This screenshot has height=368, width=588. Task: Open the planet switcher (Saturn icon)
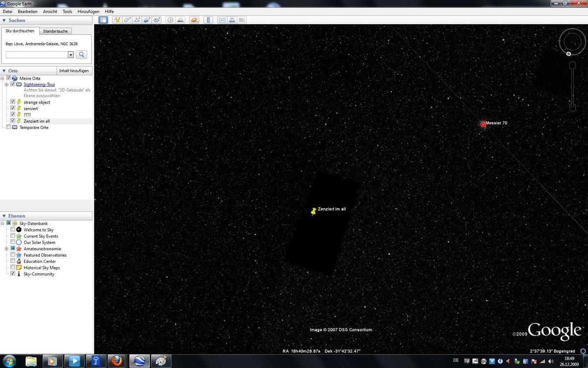pyautogui.click(x=194, y=20)
